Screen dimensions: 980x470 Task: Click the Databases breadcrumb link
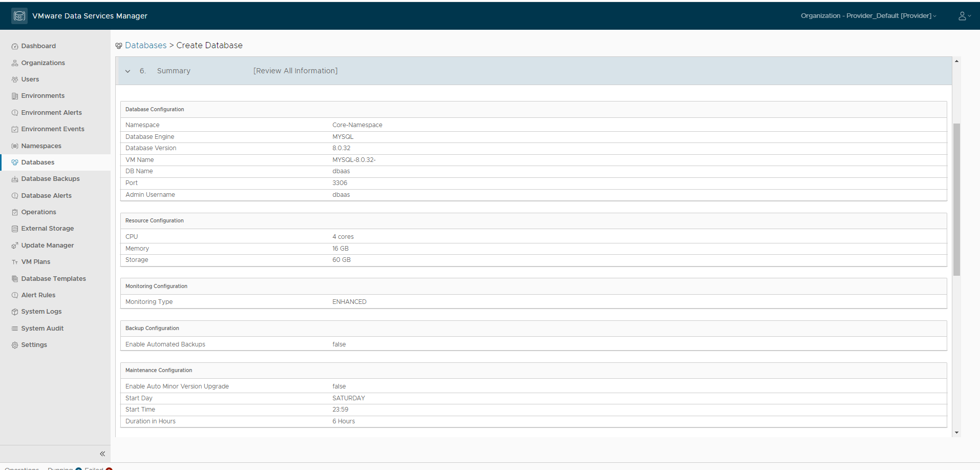pos(145,45)
